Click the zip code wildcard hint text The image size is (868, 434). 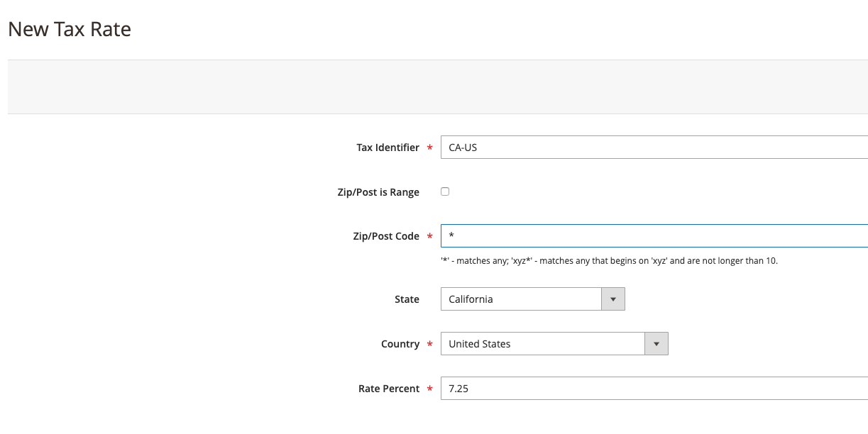tap(609, 261)
